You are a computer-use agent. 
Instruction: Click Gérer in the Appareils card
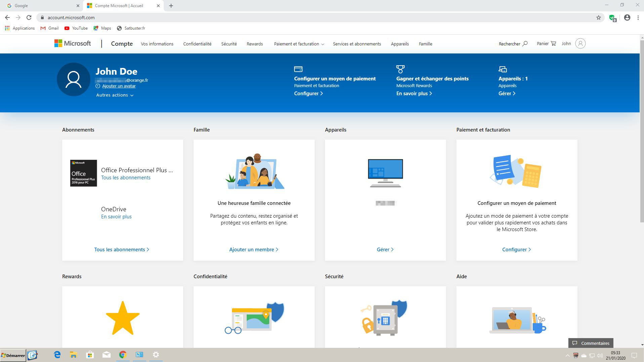click(x=385, y=250)
